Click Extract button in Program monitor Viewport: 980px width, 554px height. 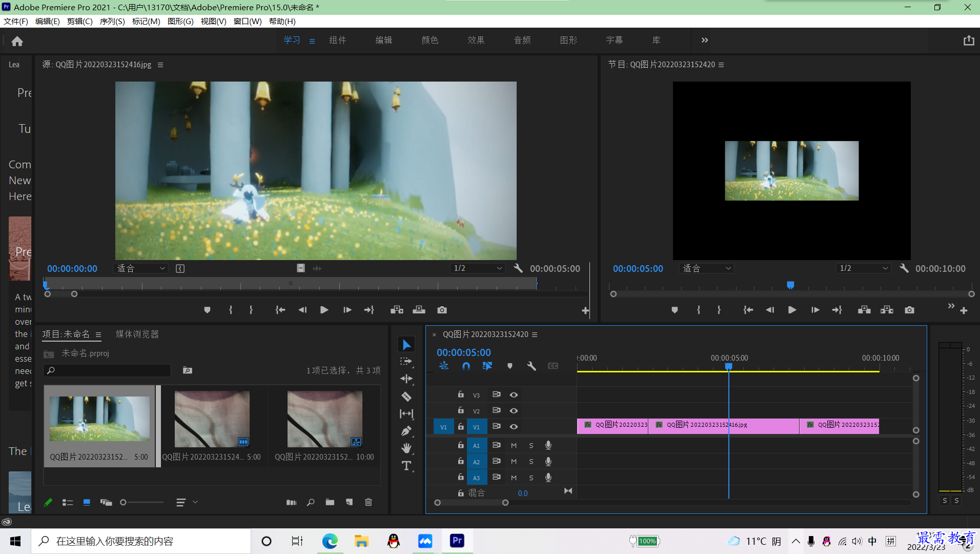click(887, 310)
